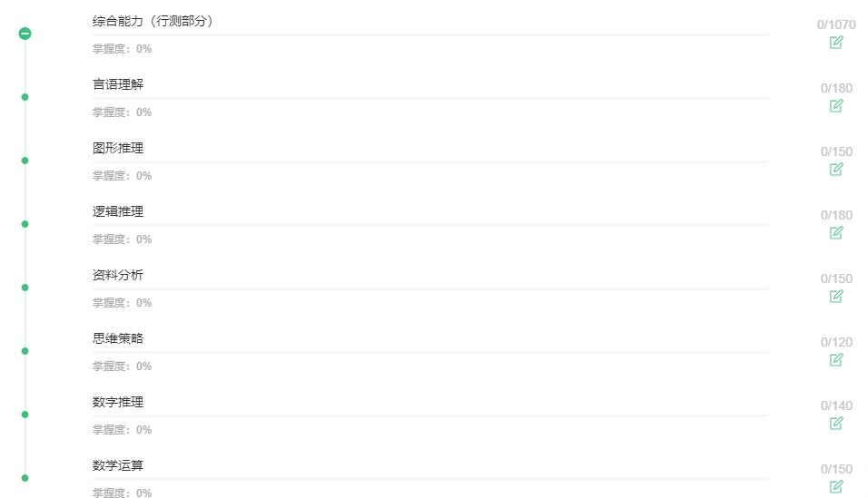
Task: Open the edit icon beside 图形推理
Action: [836, 170]
